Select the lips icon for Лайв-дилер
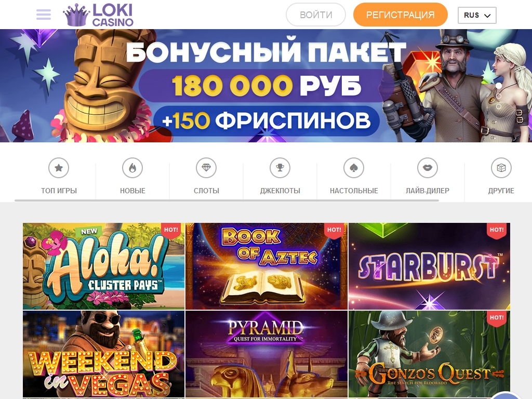532x399 pixels. pos(428,168)
